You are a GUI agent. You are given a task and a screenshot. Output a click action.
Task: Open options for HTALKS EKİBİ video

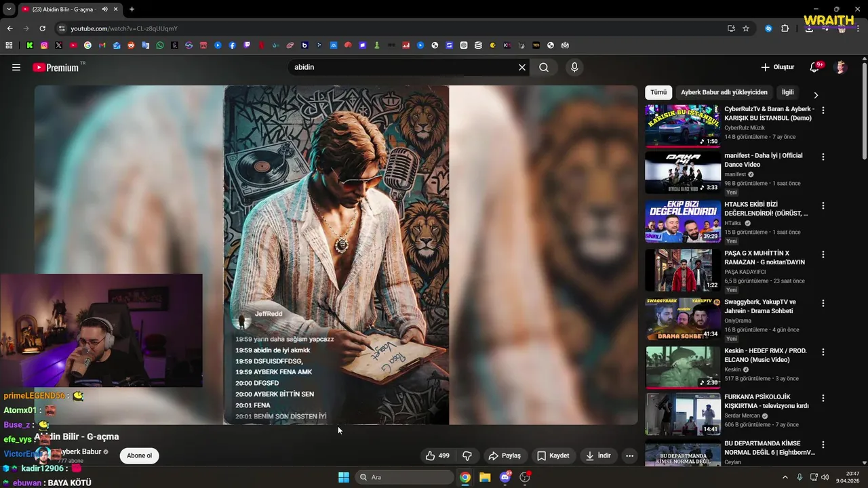point(823,205)
